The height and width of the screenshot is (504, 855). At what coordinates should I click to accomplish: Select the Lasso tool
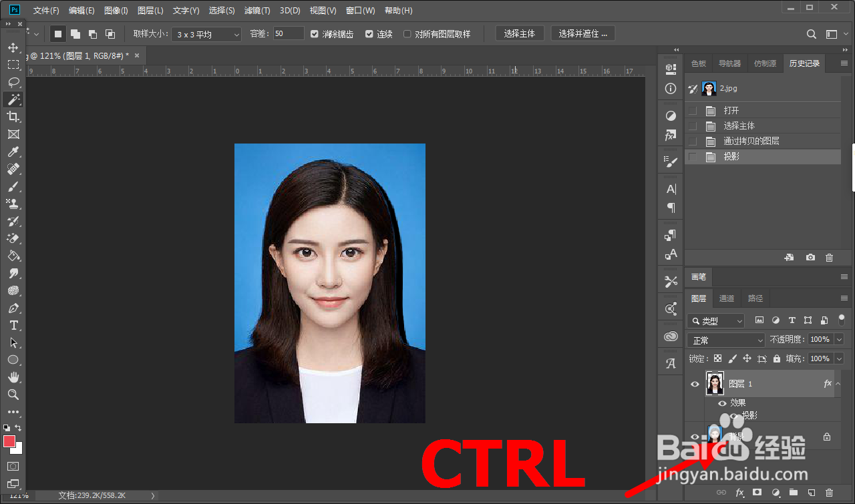13,82
